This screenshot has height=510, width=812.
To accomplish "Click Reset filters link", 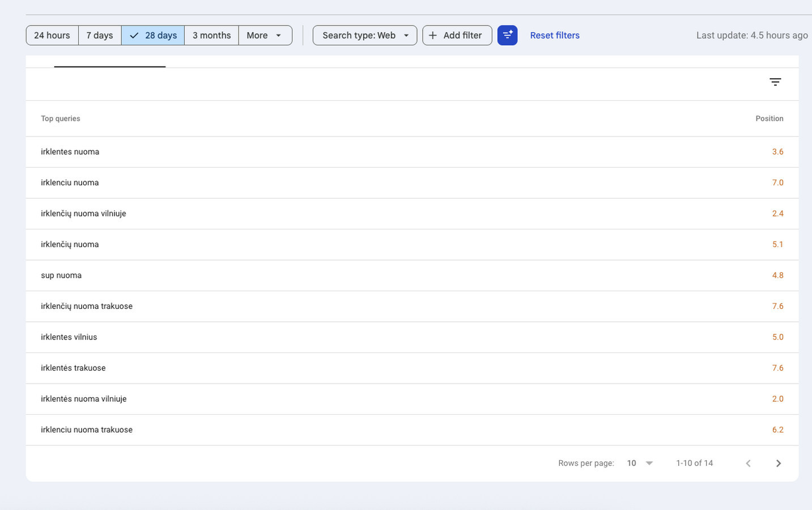I will [x=554, y=35].
